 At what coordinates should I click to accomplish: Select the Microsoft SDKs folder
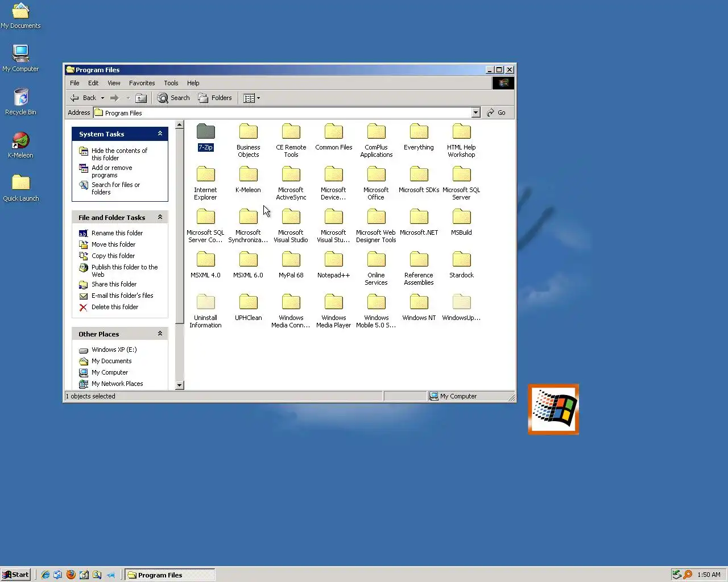click(x=419, y=179)
